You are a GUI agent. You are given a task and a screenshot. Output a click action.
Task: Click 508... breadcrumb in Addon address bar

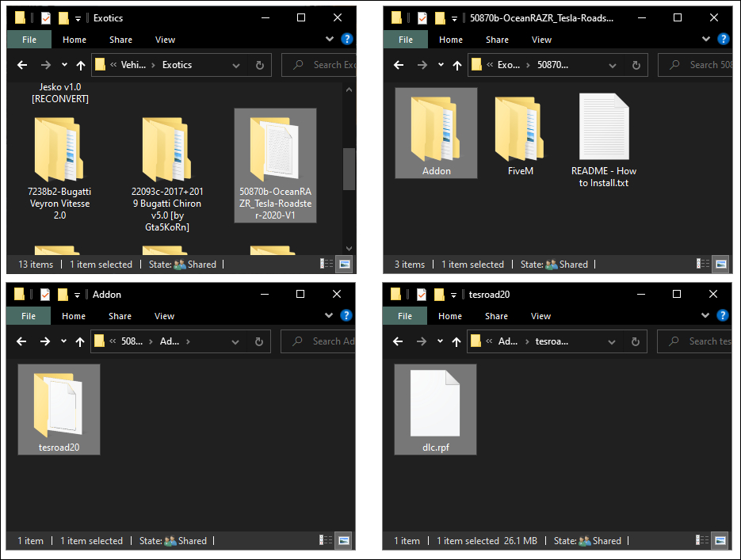click(x=132, y=341)
